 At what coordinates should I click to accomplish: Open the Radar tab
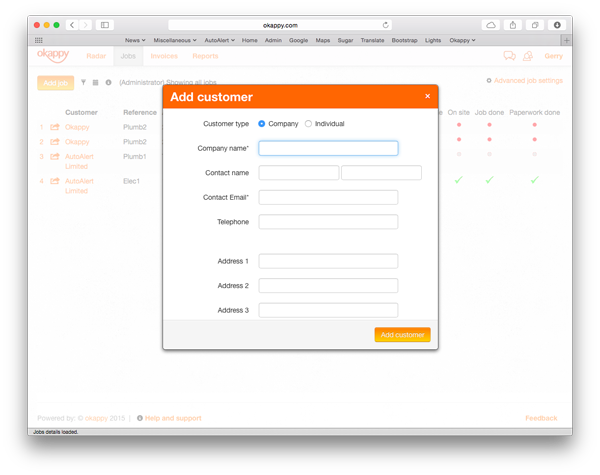[x=96, y=56]
